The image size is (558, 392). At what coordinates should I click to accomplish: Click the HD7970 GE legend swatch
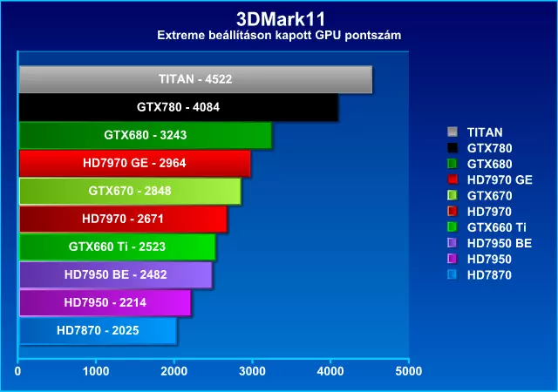point(453,179)
